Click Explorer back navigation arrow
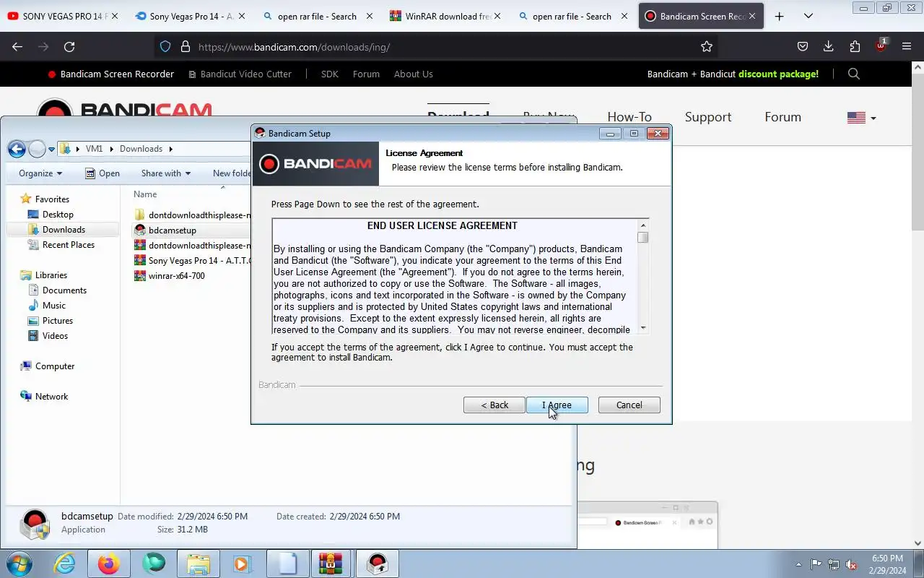Viewport: 924px width, 578px height. pyautogui.click(x=17, y=149)
